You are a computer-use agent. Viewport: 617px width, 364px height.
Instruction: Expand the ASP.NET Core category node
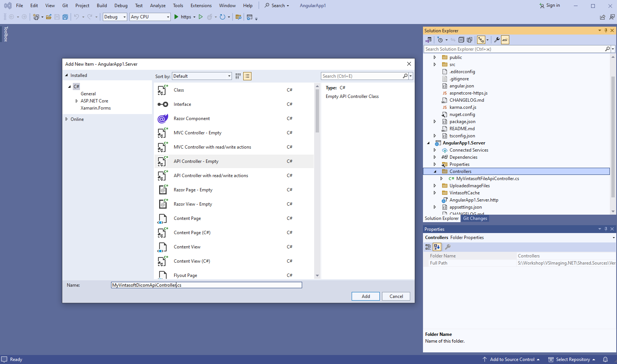click(77, 101)
